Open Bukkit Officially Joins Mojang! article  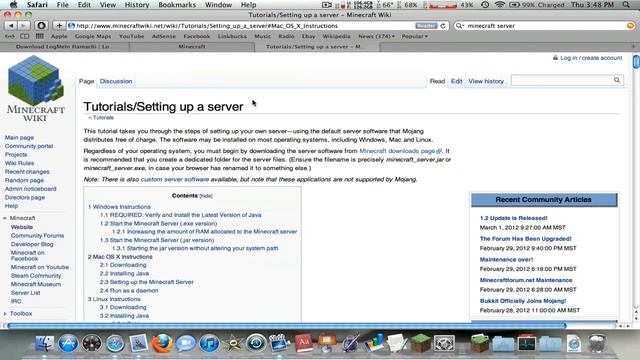coord(523,301)
